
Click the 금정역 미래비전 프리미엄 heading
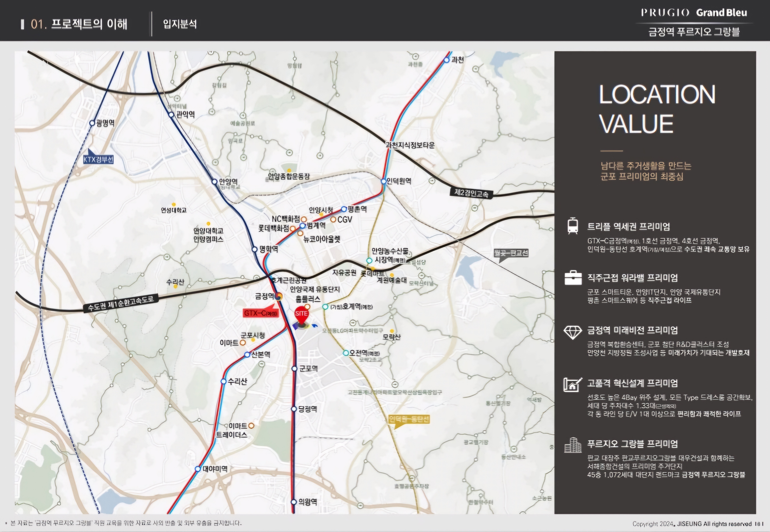point(632,330)
